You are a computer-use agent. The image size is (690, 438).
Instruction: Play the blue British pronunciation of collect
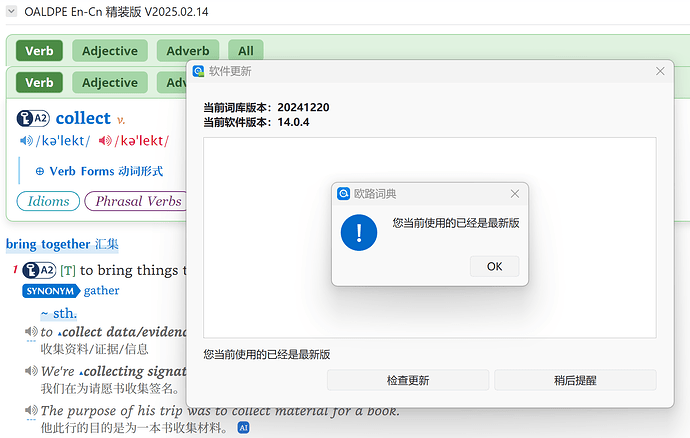point(26,140)
